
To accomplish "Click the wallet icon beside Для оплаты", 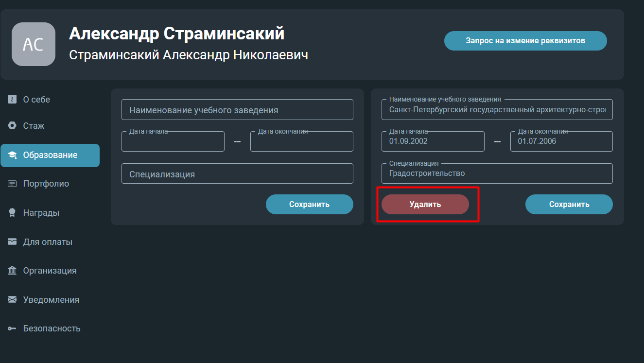I will coord(12,242).
